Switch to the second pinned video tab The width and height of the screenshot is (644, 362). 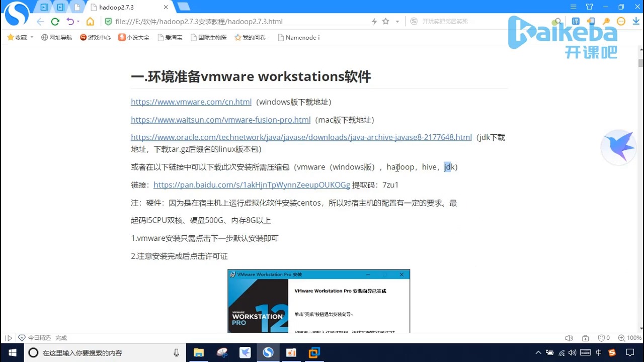click(x=61, y=7)
